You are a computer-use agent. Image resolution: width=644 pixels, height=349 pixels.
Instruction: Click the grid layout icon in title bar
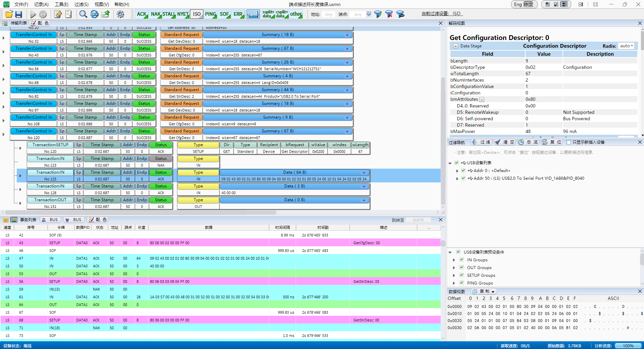596,4
